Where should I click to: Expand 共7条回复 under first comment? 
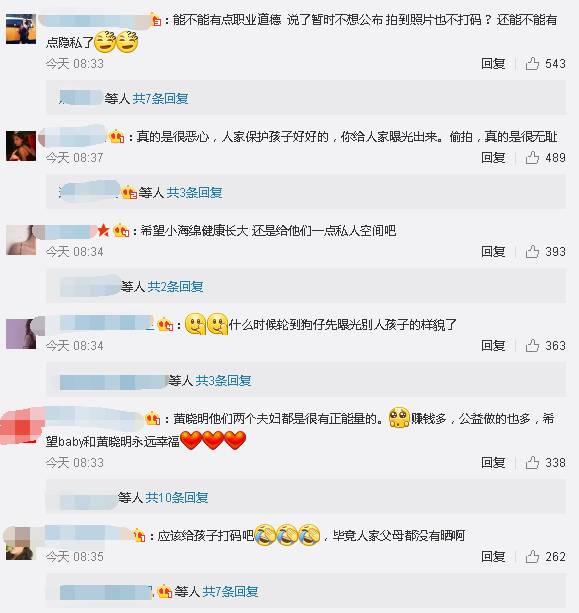point(160,99)
